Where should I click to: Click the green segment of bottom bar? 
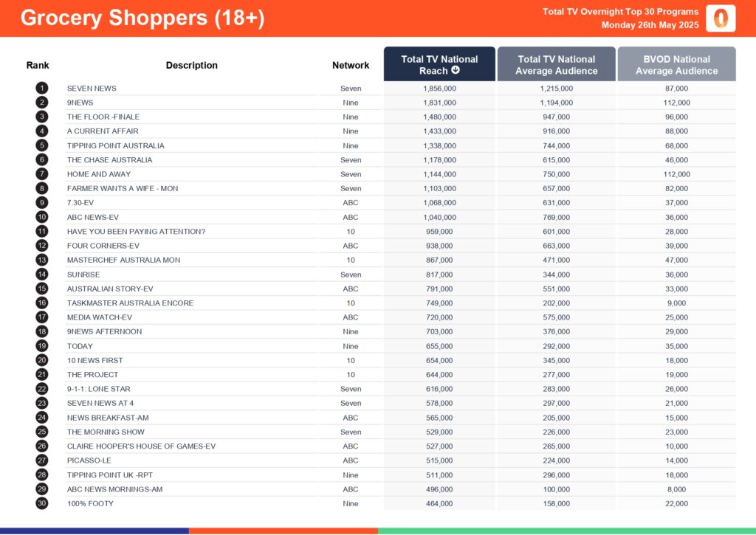point(566,531)
